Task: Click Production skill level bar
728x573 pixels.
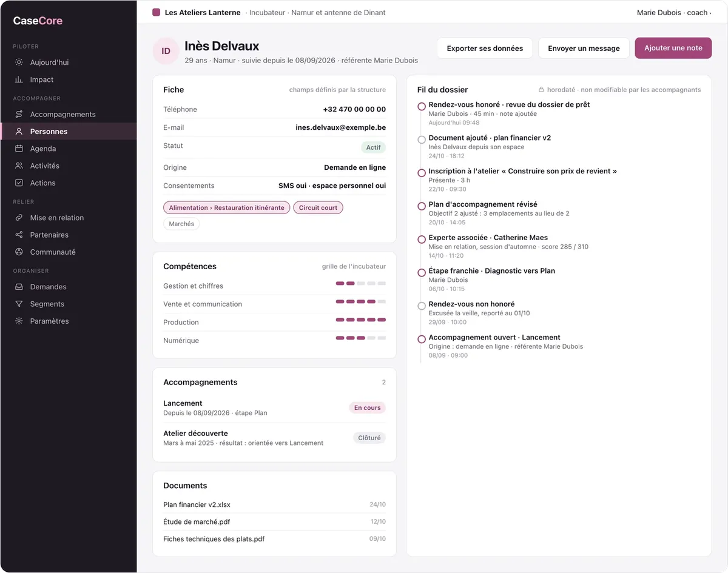Action: coord(361,320)
